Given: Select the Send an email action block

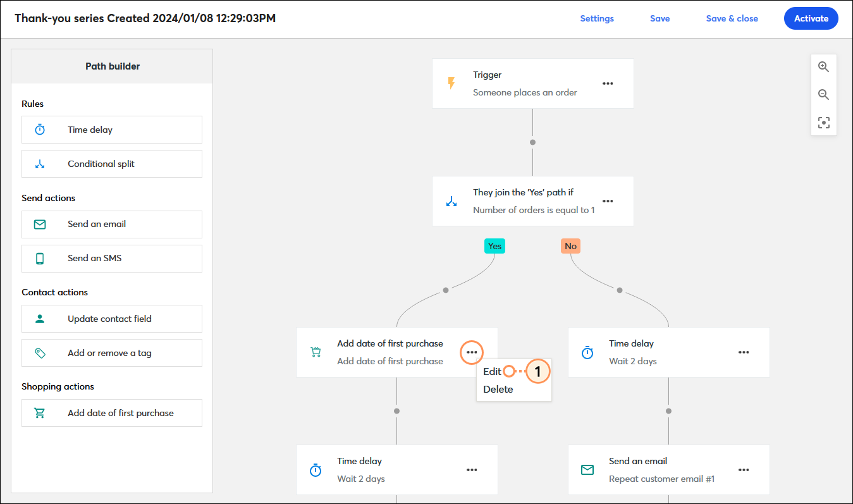Looking at the screenshot, I should pyautogui.click(x=112, y=224).
